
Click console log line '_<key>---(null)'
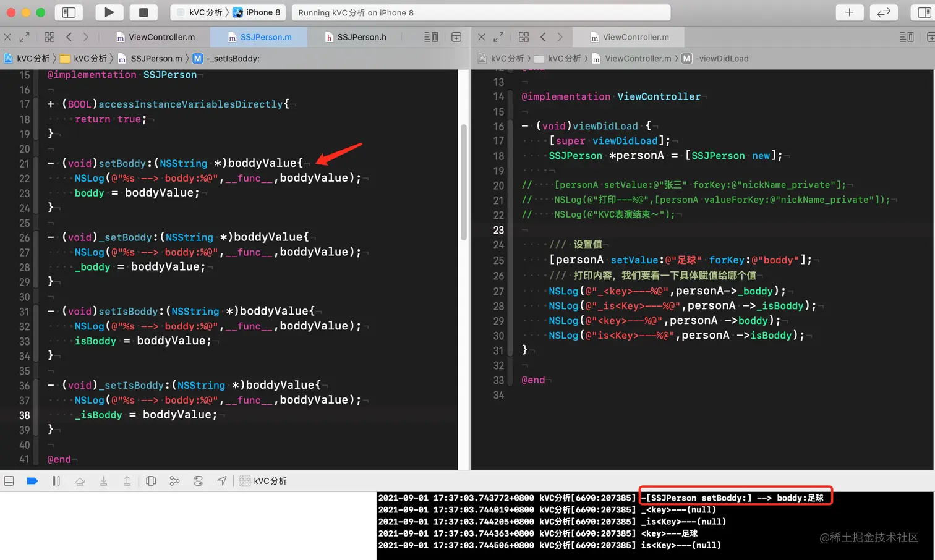pyautogui.click(x=678, y=510)
